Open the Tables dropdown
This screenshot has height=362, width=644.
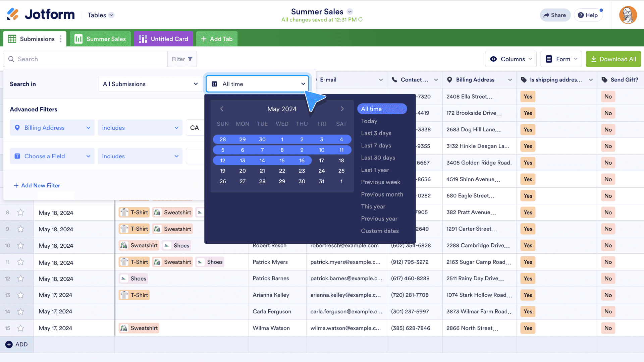[100, 15]
